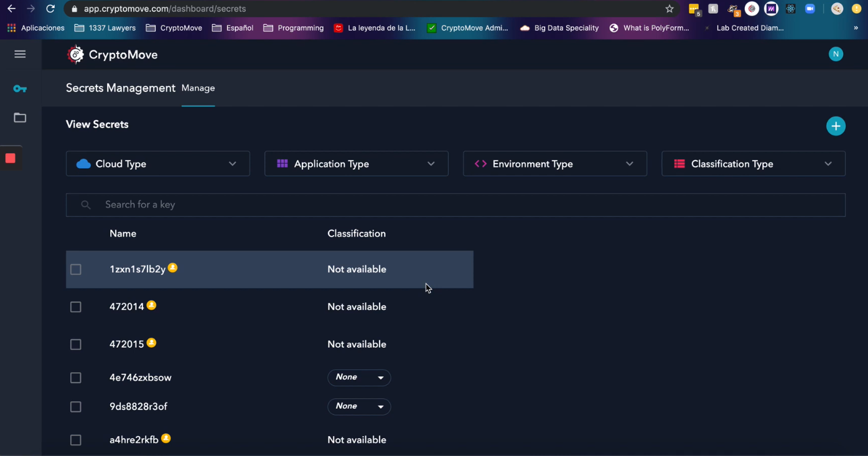Check the box for 472015

pos(76,344)
